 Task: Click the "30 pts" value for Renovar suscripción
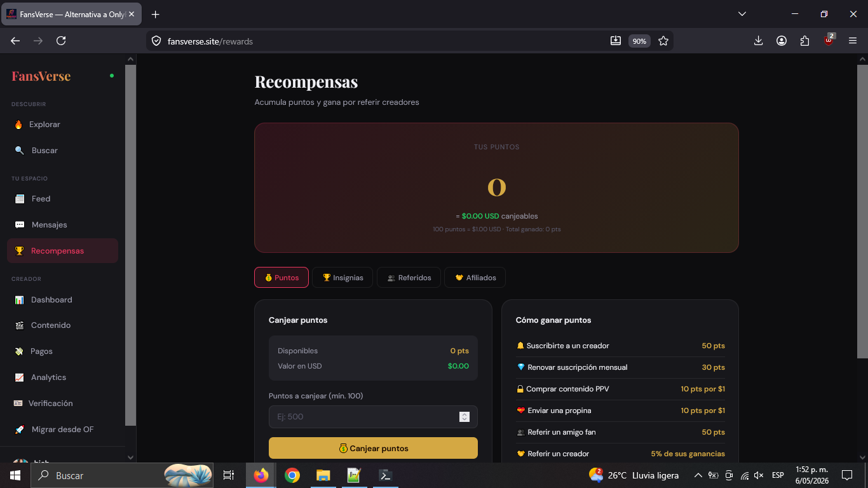(x=713, y=367)
